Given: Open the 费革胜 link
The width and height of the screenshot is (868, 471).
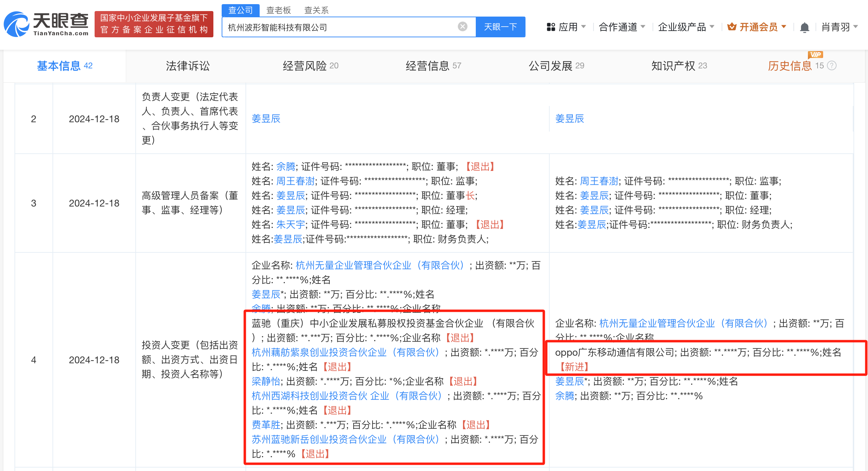Looking at the screenshot, I should tap(266, 425).
